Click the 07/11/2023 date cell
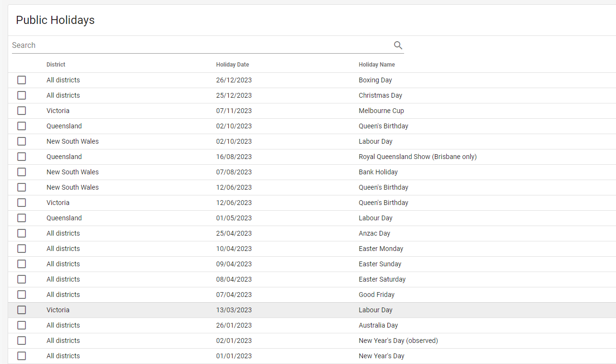Image resolution: width=616 pixels, height=364 pixels. click(x=233, y=111)
